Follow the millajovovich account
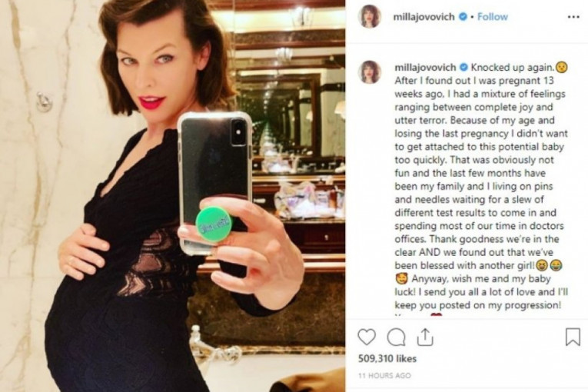The image size is (588, 392). click(493, 17)
